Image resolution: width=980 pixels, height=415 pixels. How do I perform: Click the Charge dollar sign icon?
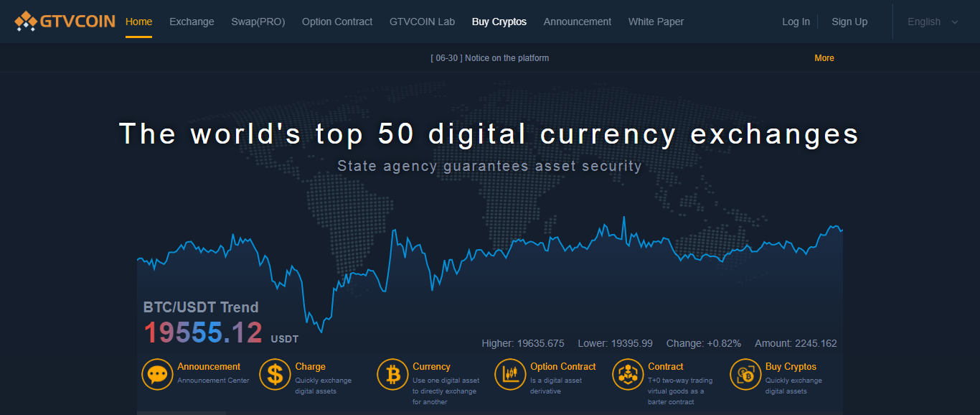[x=275, y=374]
